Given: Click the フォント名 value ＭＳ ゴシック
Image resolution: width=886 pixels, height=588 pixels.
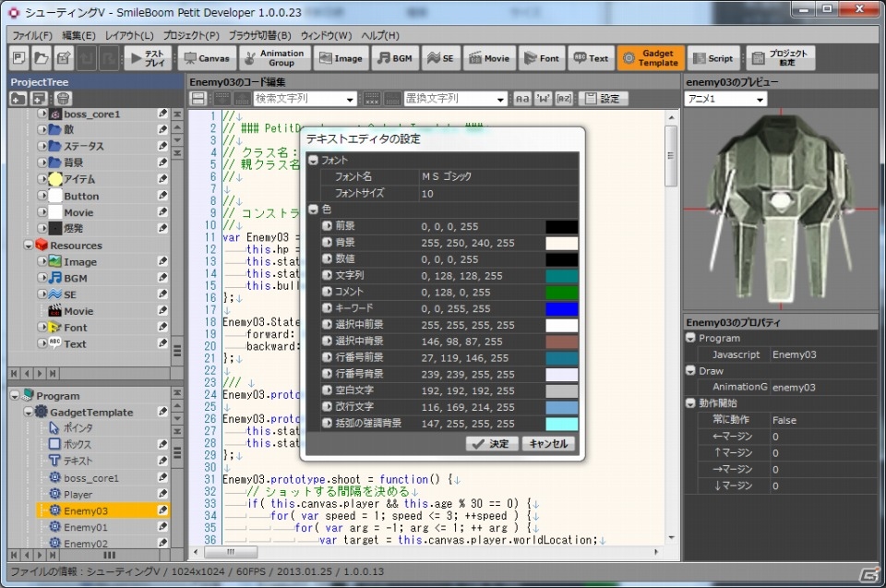Looking at the screenshot, I should pos(498,176).
